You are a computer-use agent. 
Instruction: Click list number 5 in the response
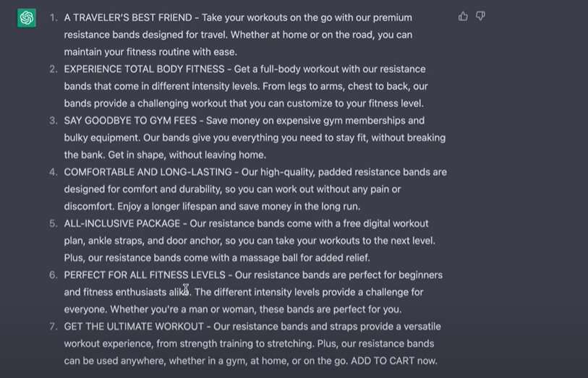[x=53, y=223]
